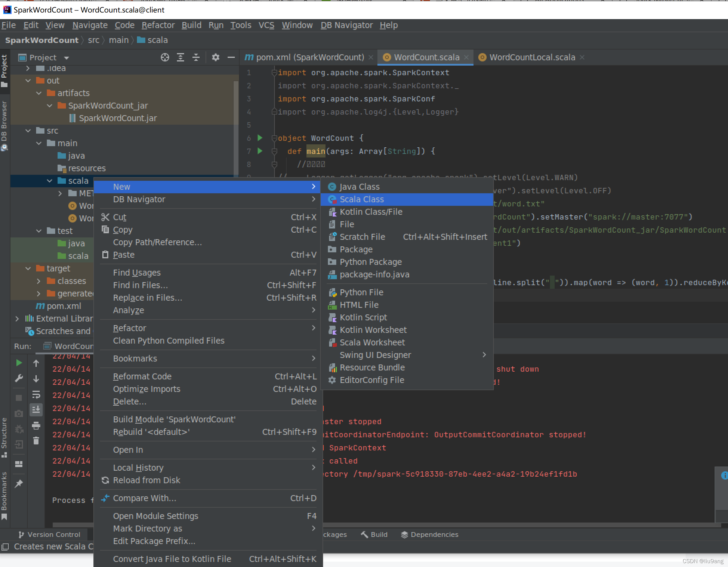This screenshot has width=728, height=567.
Task: Collapse the src folder in project tree
Action: pyautogui.click(x=28, y=131)
